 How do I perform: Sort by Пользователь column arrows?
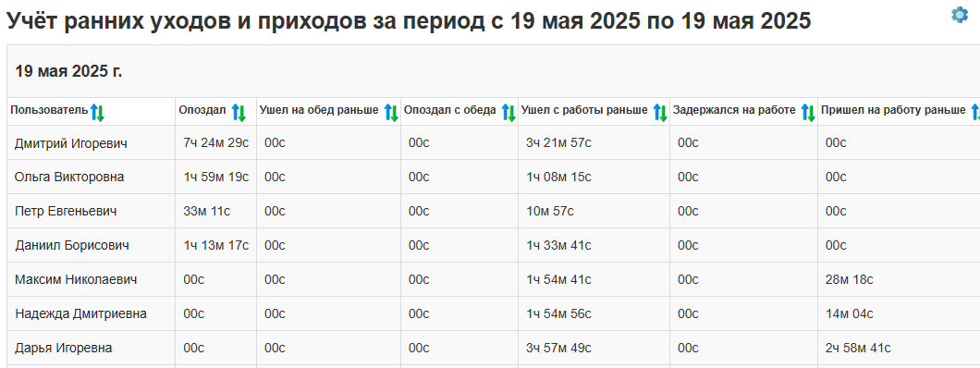pos(97,113)
